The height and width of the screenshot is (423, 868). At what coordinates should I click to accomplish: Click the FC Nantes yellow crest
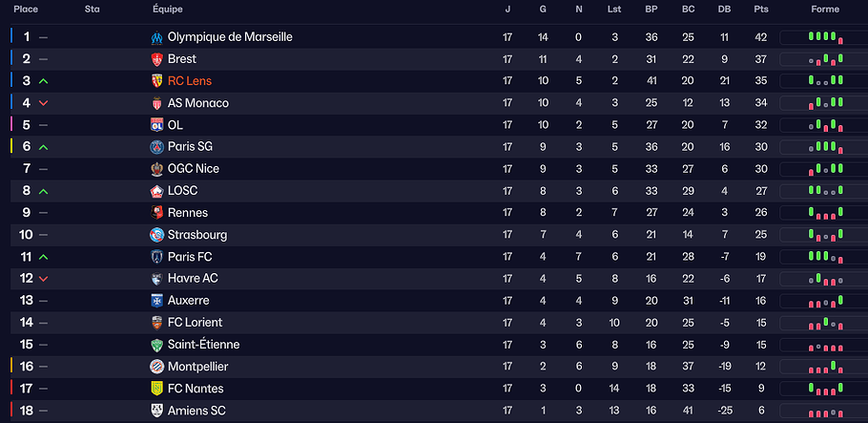157,389
